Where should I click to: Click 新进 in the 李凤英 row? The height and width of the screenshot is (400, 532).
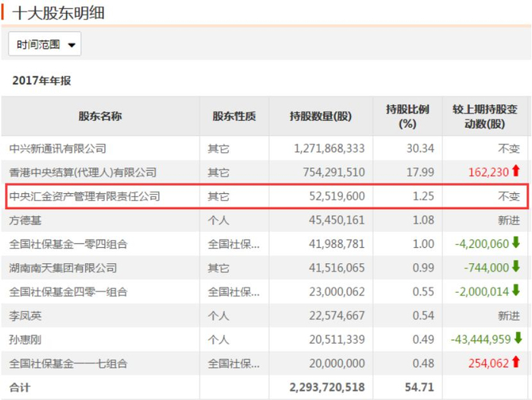[509, 316]
